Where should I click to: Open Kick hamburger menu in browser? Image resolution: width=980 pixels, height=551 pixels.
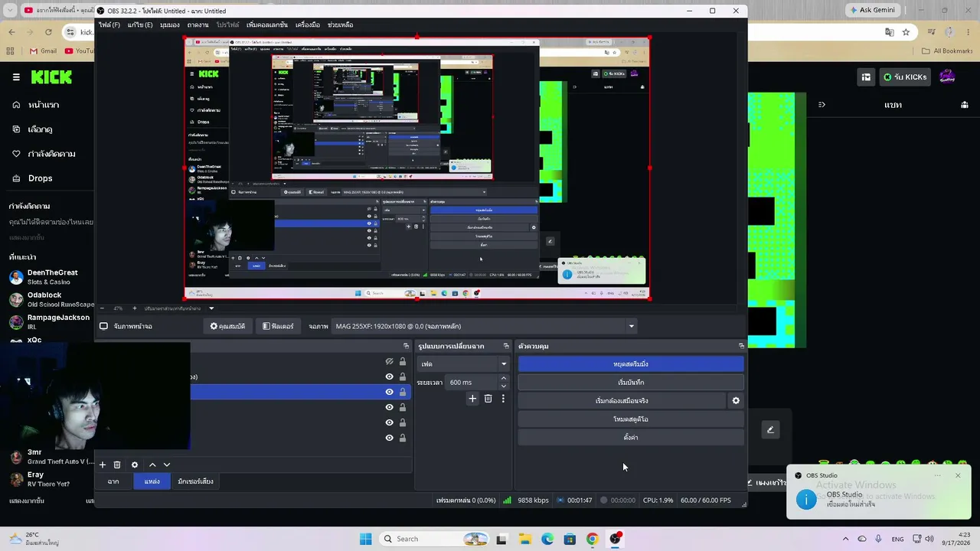16,77
